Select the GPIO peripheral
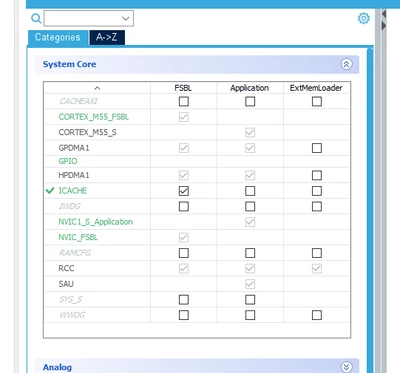Image resolution: width=400 pixels, height=373 pixels. (x=68, y=161)
